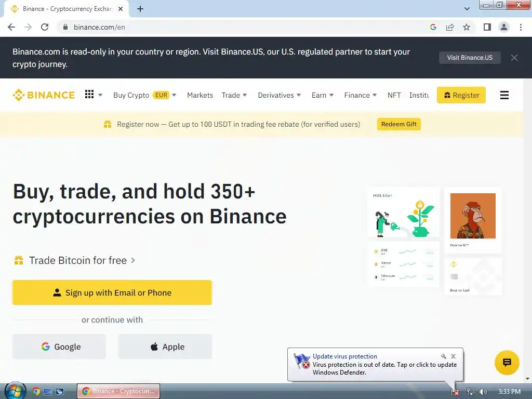Open the Trade menu
532x399 pixels.
click(x=231, y=96)
